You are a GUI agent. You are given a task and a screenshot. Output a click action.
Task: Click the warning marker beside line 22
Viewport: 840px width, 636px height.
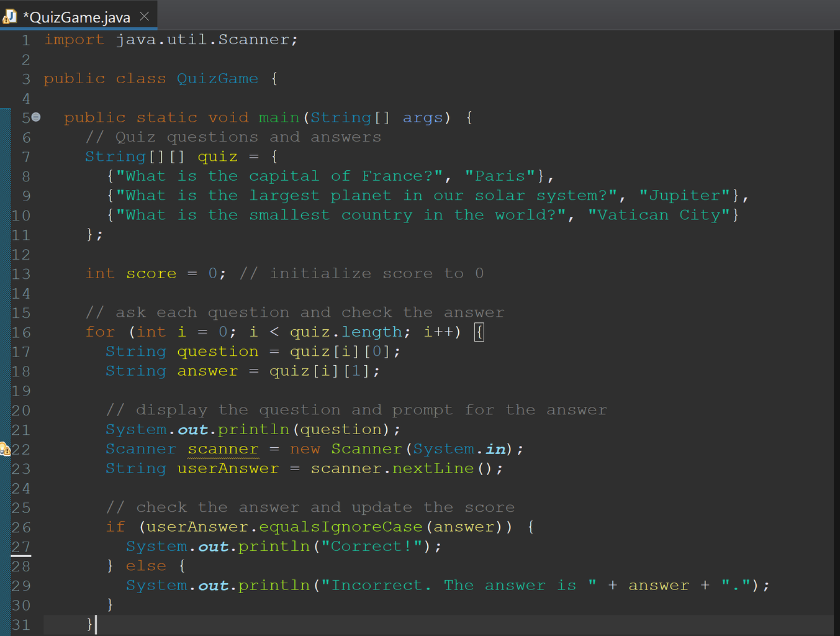coord(5,449)
